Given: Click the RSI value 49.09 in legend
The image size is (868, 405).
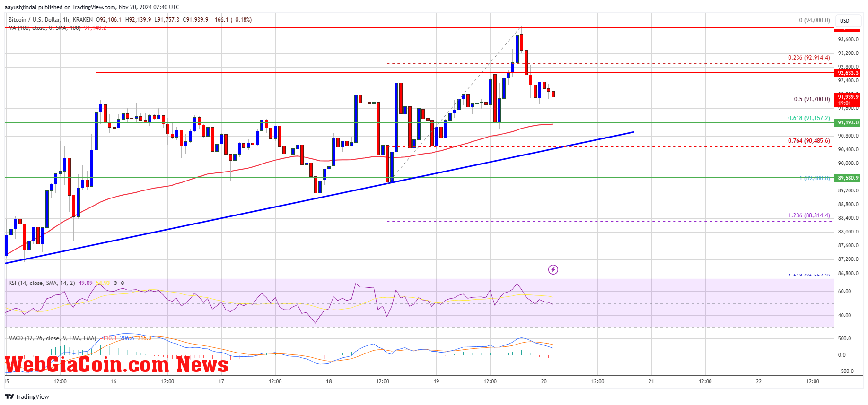Looking at the screenshot, I should pos(86,283).
